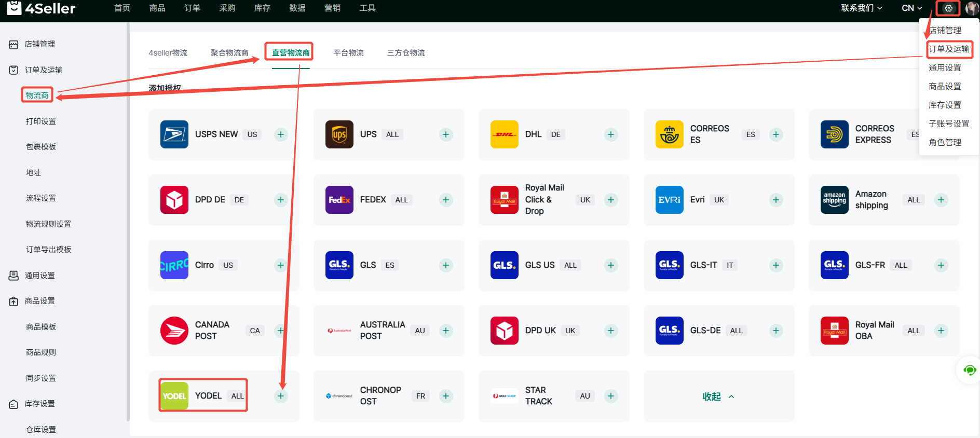980x438 pixels.
Task: Add Evri UK carrier with plus icon
Action: 776,200
